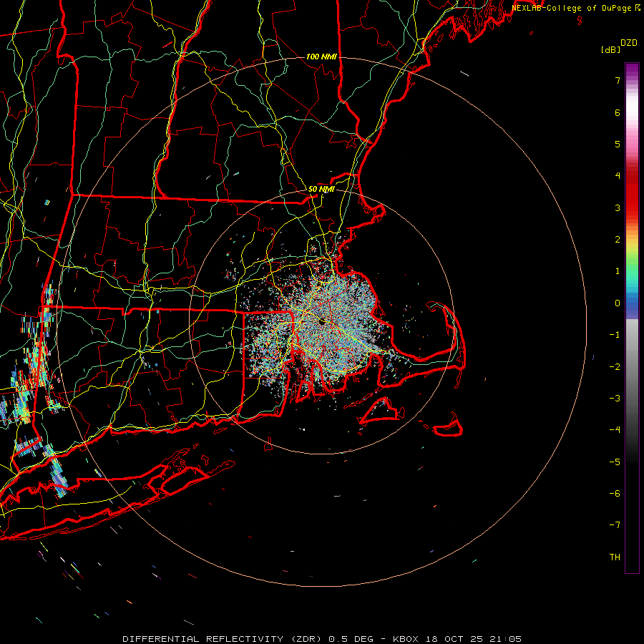Click the positive "1" color scale label
This screenshot has width=644, height=644.
[618, 271]
